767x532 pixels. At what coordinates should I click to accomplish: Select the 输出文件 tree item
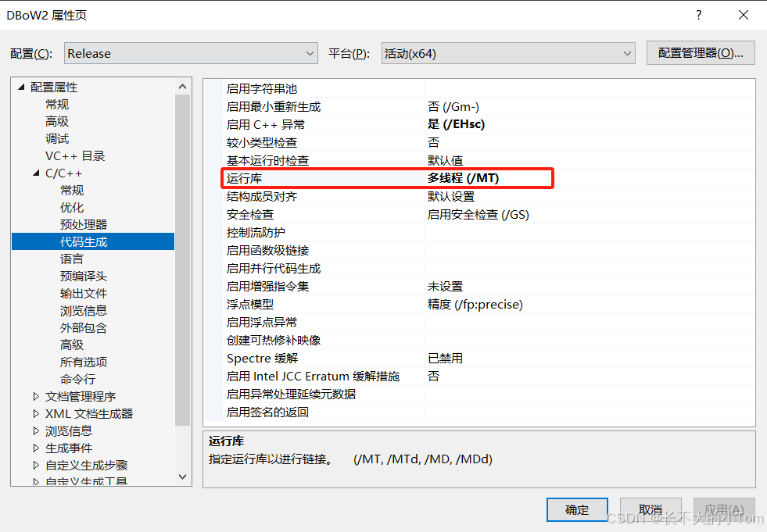84,294
